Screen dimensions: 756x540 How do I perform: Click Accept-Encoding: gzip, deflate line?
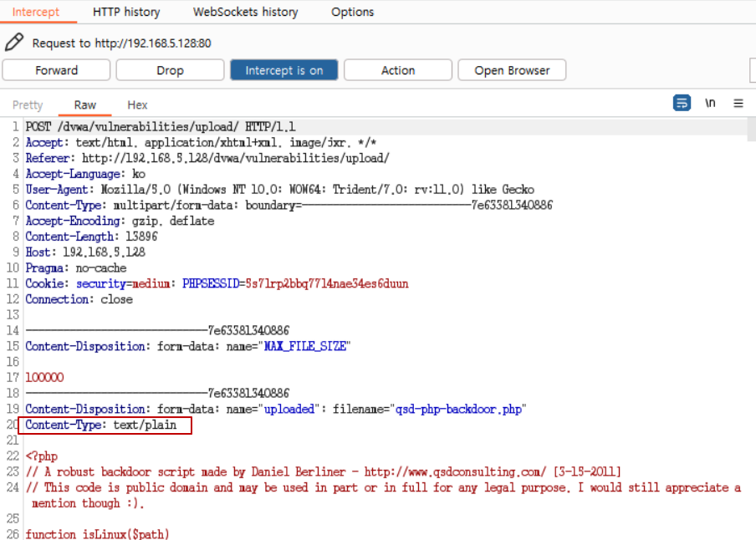[x=120, y=221]
